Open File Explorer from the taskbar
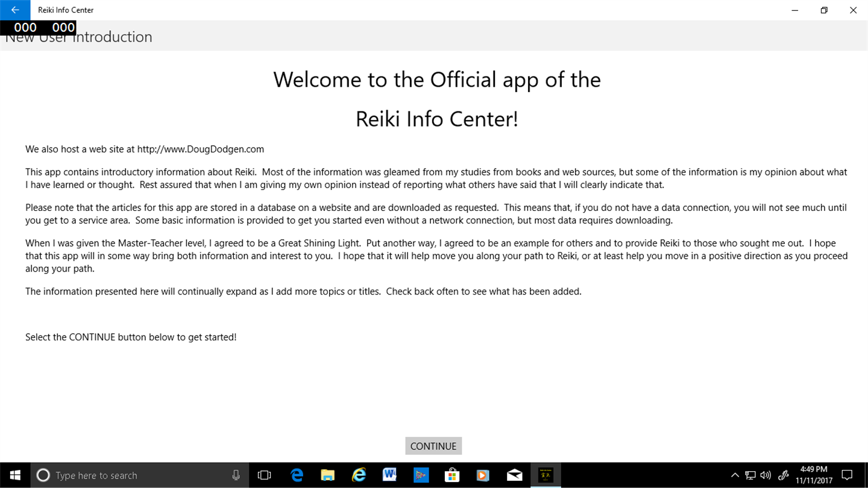 point(327,475)
